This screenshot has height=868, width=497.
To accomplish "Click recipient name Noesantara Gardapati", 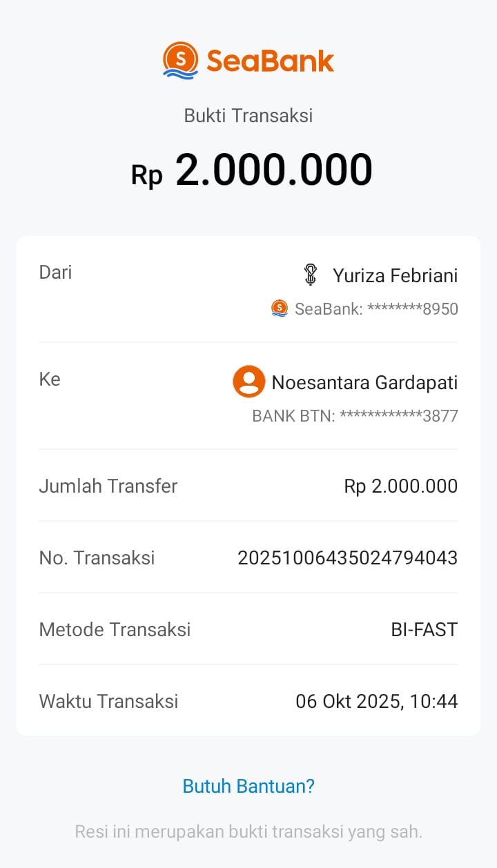I will [364, 382].
